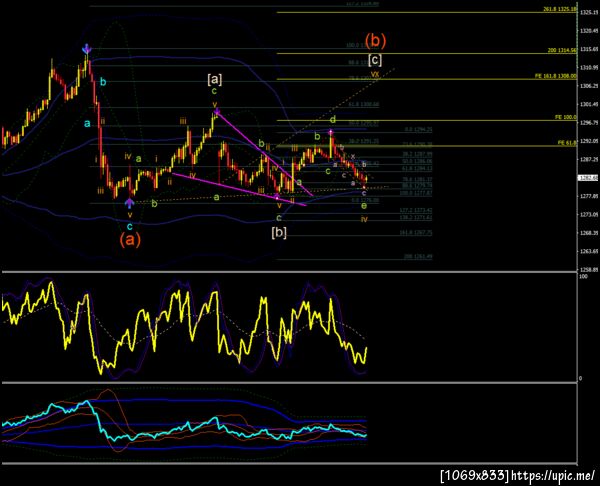Screen dimensions: 600x486
Task: Click the 1287.25 price axis value
Action: [x=589, y=159]
